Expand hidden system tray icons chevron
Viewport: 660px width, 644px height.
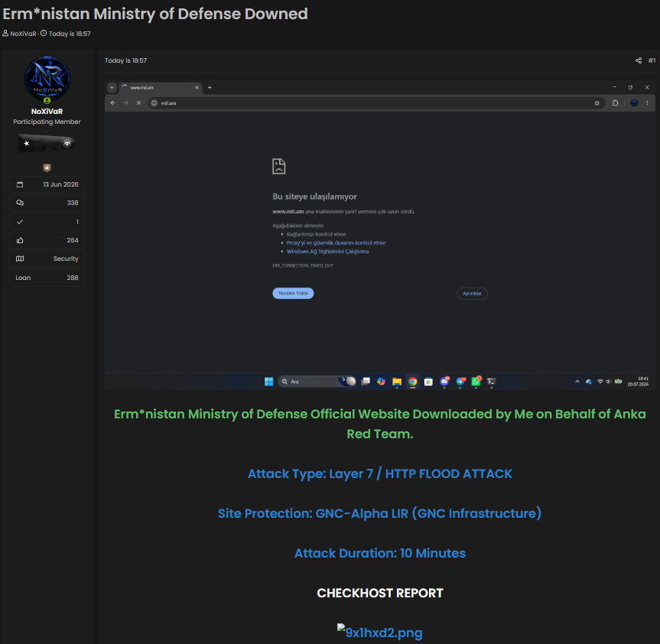[577, 382]
